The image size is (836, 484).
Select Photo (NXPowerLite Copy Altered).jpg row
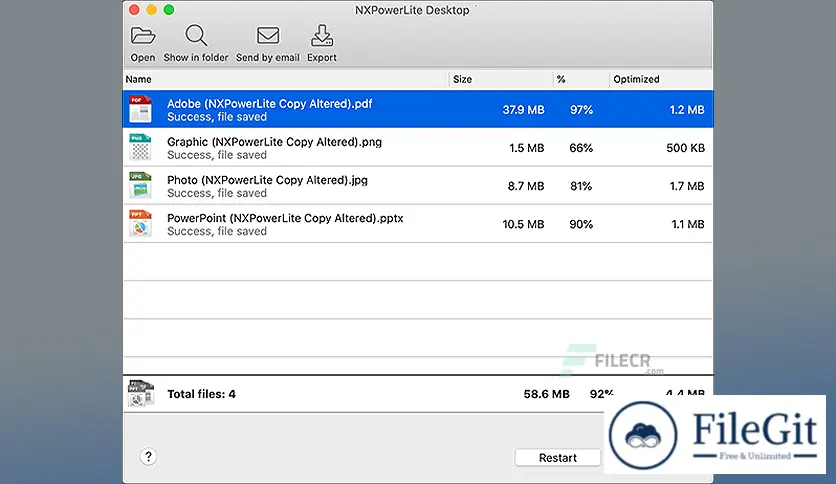(418, 185)
